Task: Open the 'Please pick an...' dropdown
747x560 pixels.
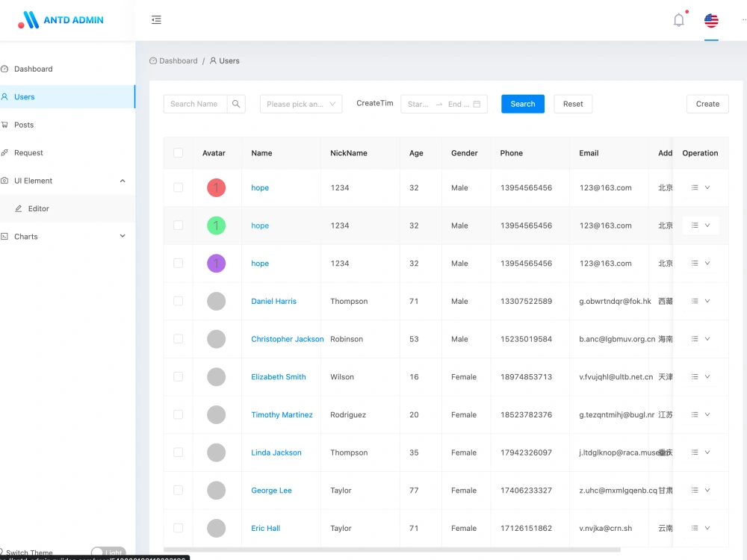Action: point(301,104)
